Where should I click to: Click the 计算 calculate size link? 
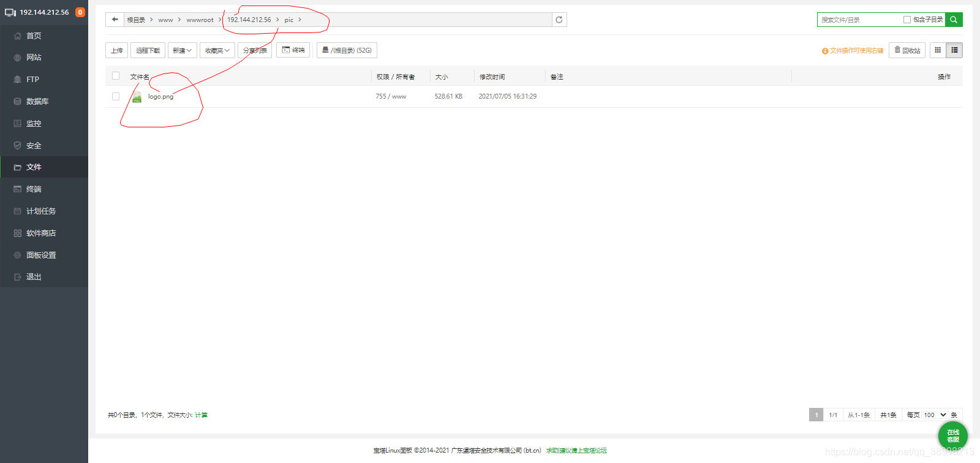click(x=201, y=415)
